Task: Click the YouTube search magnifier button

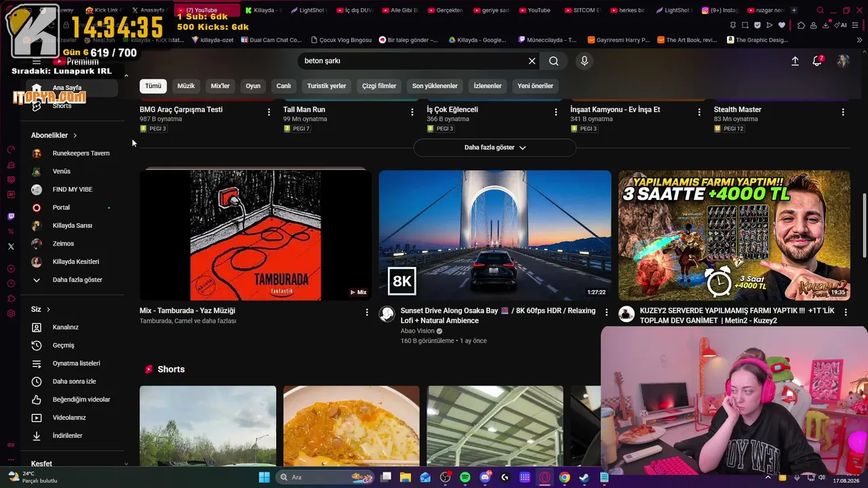Action: (554, 61)
